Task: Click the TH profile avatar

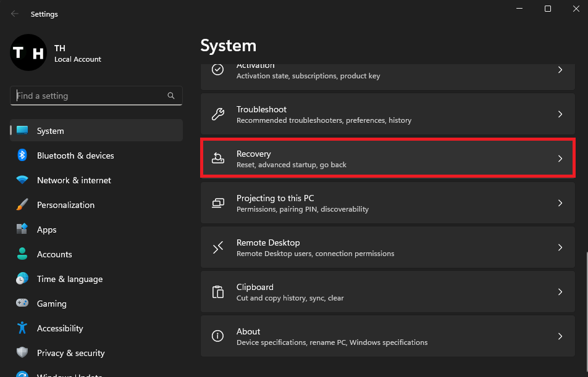Action: [28, 53]
